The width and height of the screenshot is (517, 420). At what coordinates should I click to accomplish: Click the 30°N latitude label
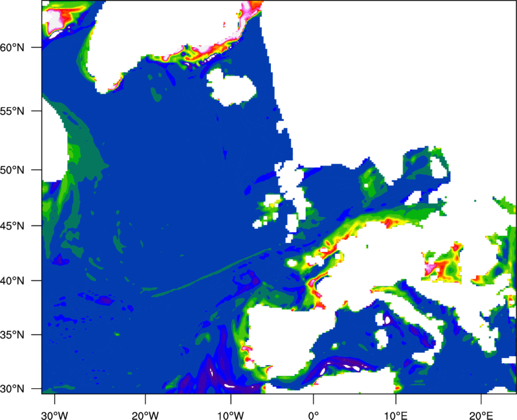point(12,389)
